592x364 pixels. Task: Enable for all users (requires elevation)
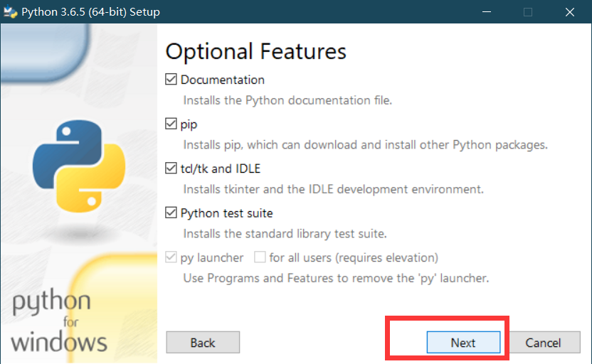click(x=260, y=257)
